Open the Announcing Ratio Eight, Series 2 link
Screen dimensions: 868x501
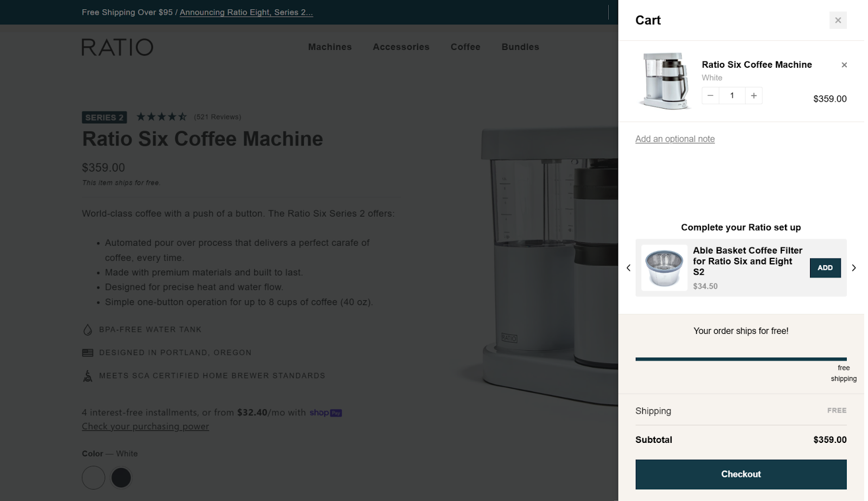click(246, 12)
